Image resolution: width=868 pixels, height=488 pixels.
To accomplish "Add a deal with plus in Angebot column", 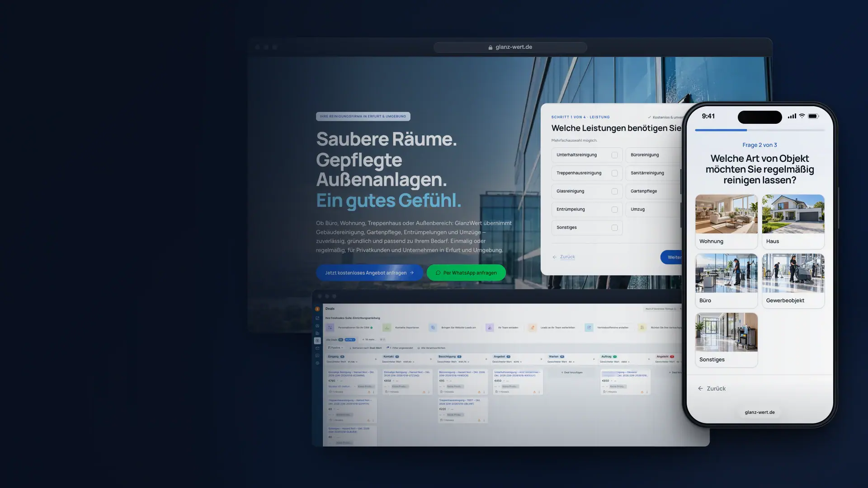I will (x=541, y=359).
